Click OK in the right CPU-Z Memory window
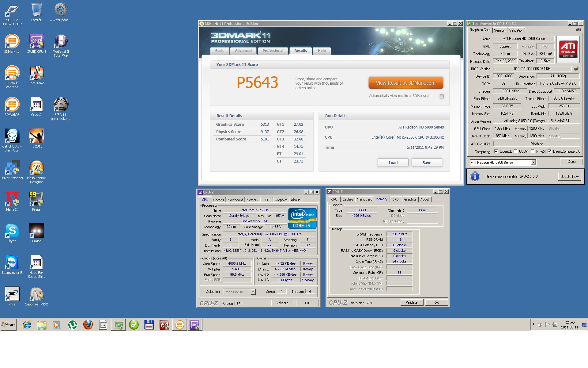This screenshot has width=588, height=368. click(x=436, y=302)
